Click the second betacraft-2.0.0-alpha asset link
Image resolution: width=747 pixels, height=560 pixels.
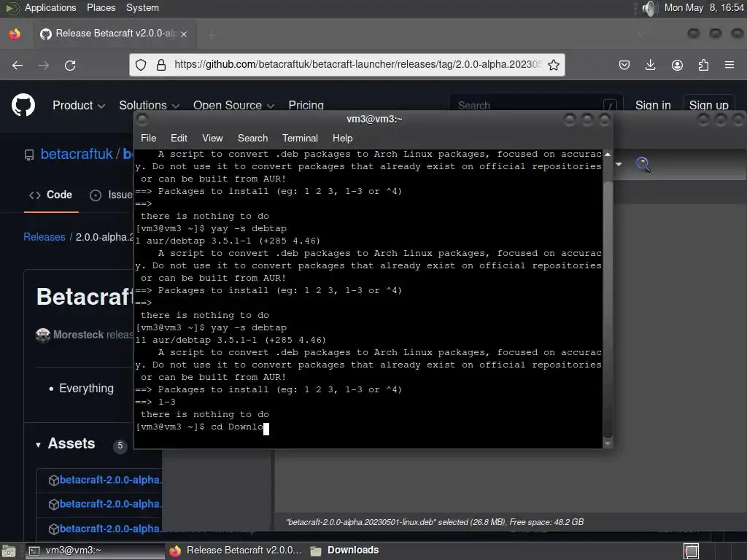[x=111, y=504]
